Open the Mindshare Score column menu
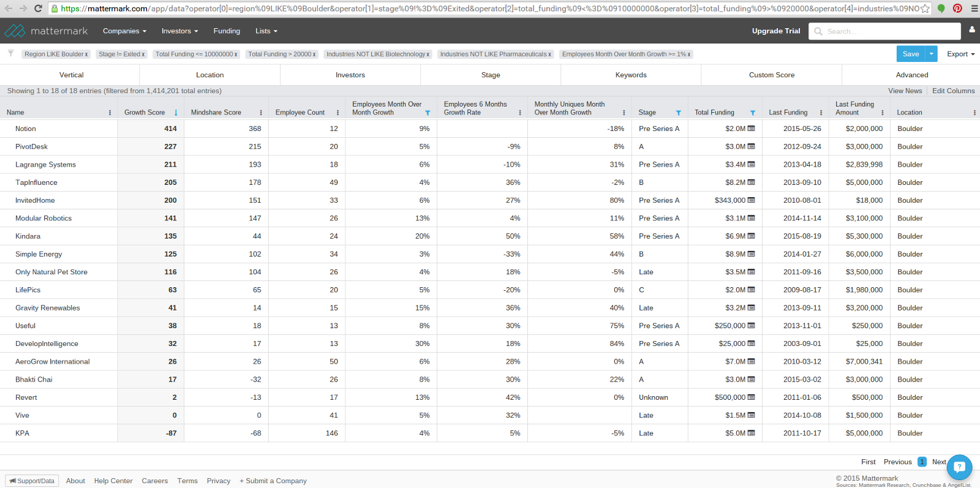The image size is (980, 488). click(x=261, y=113)
